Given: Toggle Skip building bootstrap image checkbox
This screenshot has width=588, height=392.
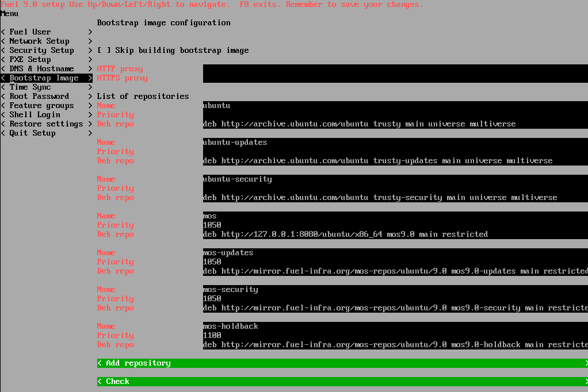Looking at the screenshot, I should (104, 51).
